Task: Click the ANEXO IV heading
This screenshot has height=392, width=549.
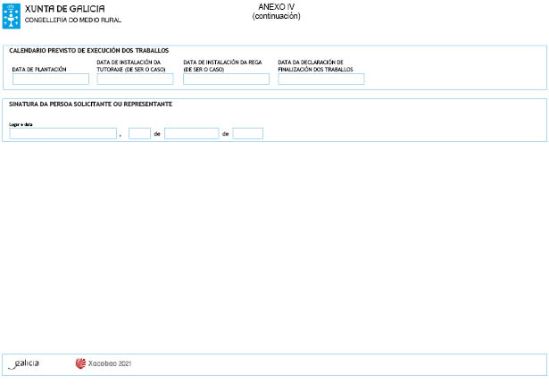Action: 276,6
